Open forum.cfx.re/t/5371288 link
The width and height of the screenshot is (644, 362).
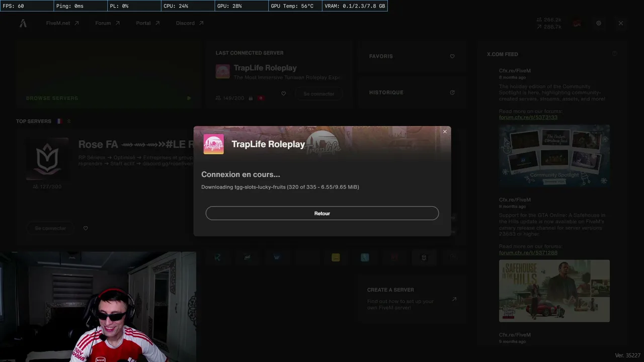click(x=528, y=252)
